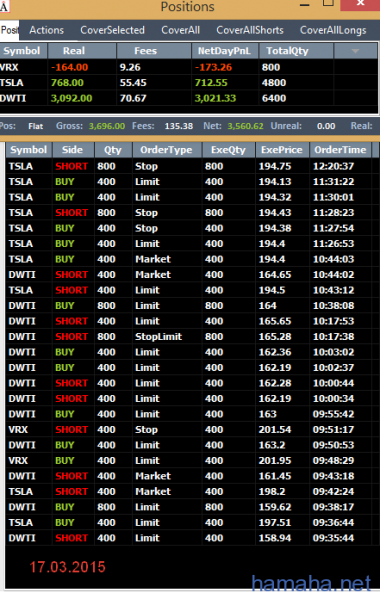Maximize the Positions window

(x=328, y=3)
